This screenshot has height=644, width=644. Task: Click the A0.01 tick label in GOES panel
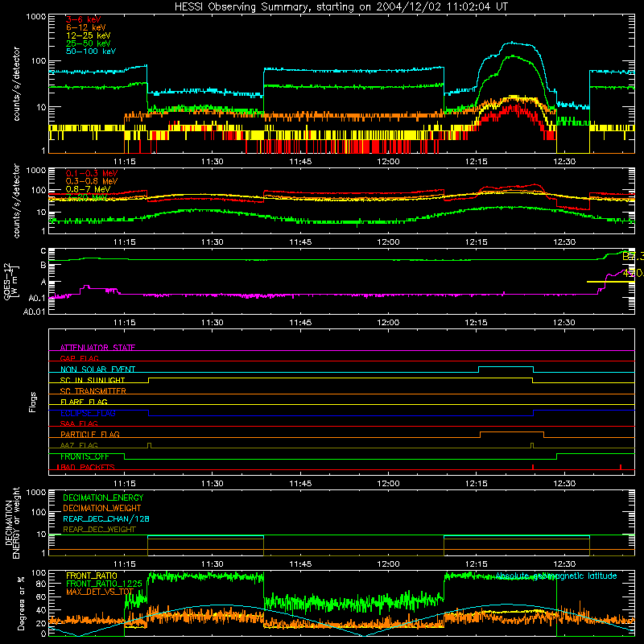[x=35, y=312]
